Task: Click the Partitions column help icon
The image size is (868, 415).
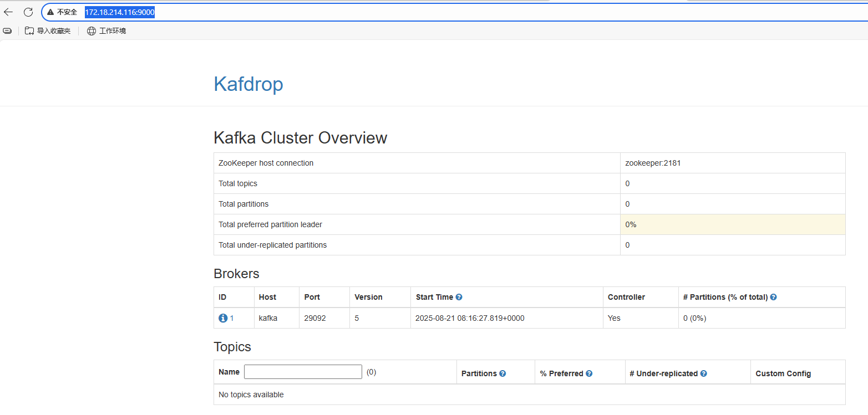Action: pyautogui.click(x=502, y=373)
